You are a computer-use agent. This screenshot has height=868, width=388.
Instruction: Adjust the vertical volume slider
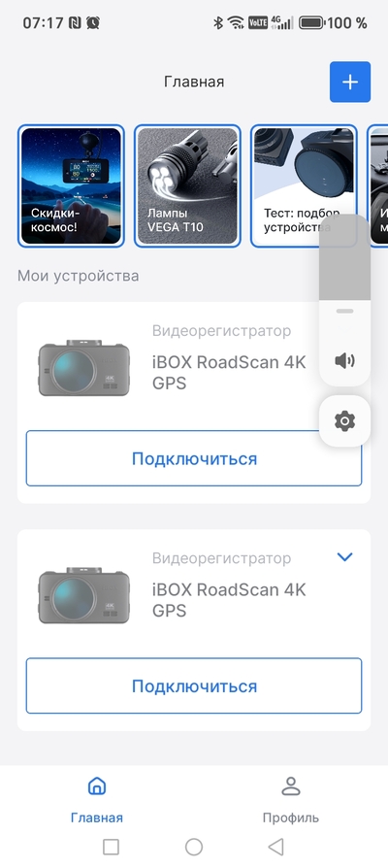[x=345, y=266]
